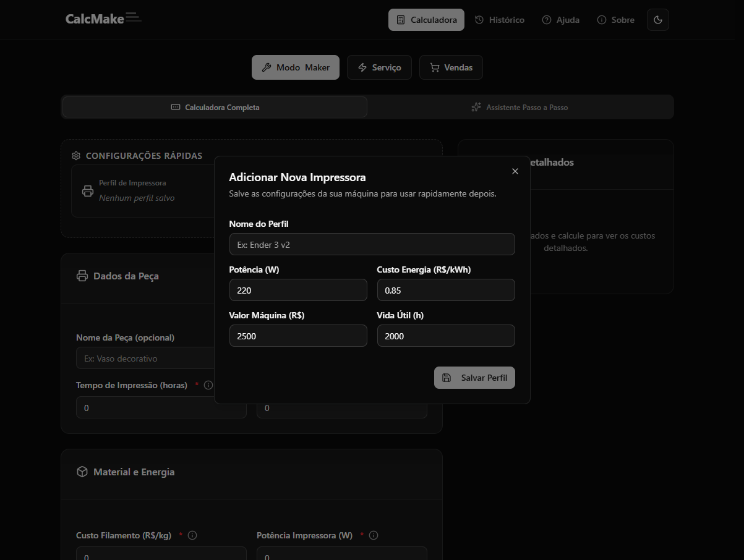Focus the Nome do Perfil field
The height and width of the screenshot is (560, 744).
click(372, 244)
